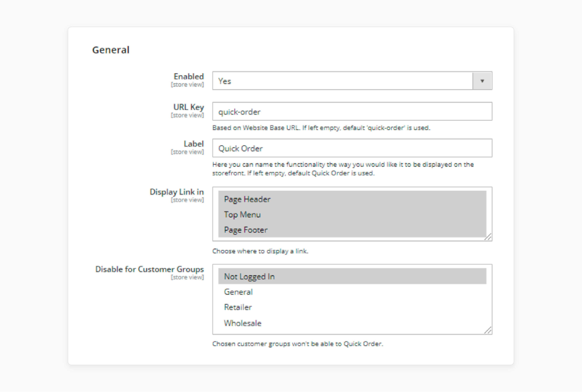582x392 pixels.
Task: Click the Enabled field label
Action: [x=189, y=77]
